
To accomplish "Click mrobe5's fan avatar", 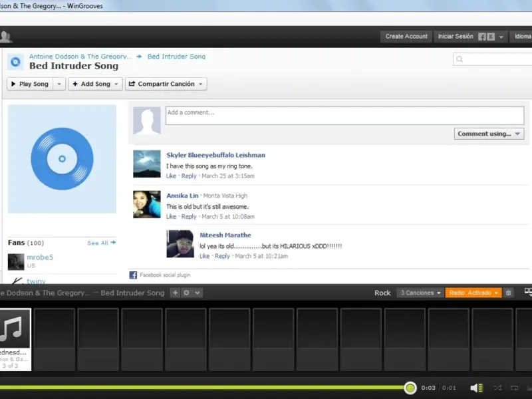I will click(16, 261).
